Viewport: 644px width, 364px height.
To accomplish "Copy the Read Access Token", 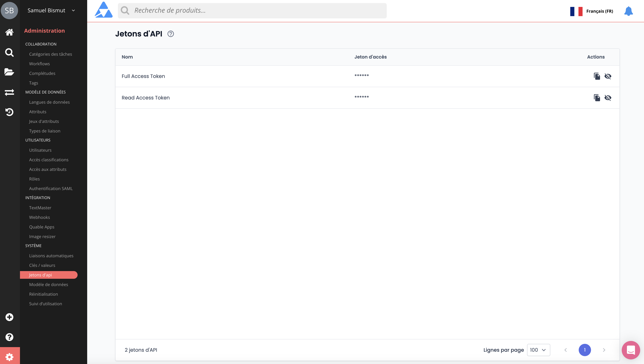I will (597, 98).
